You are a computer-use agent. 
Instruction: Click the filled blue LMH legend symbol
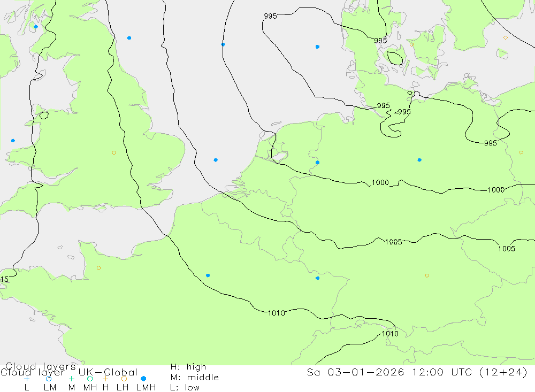pyautogui.click(x=143, y=379)
